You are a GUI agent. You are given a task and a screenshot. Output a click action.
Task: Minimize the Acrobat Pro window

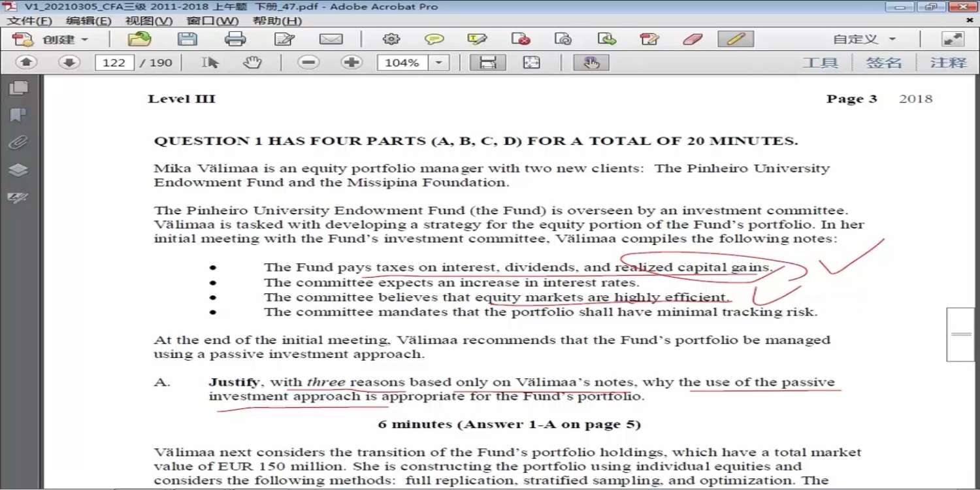(901, 7)
